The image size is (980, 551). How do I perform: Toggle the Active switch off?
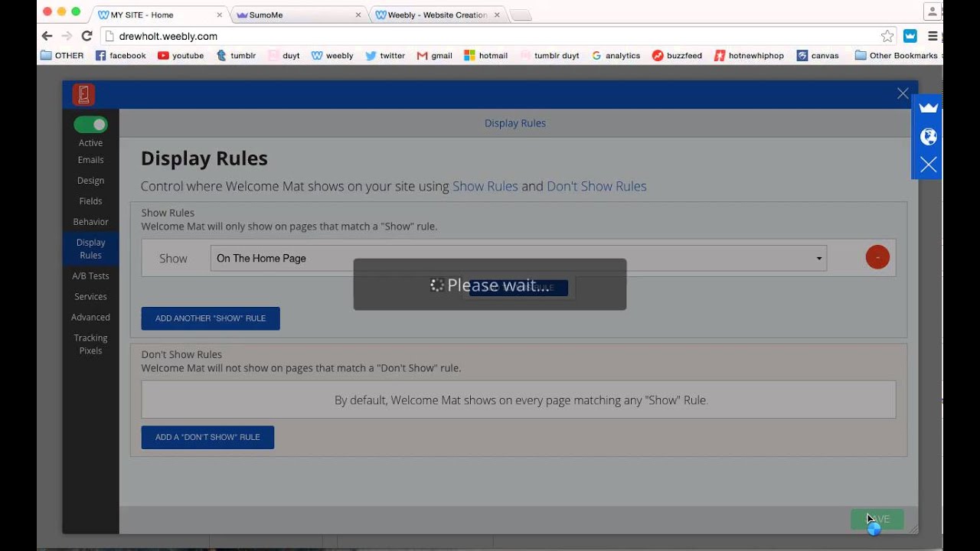[x=90, y=124]
